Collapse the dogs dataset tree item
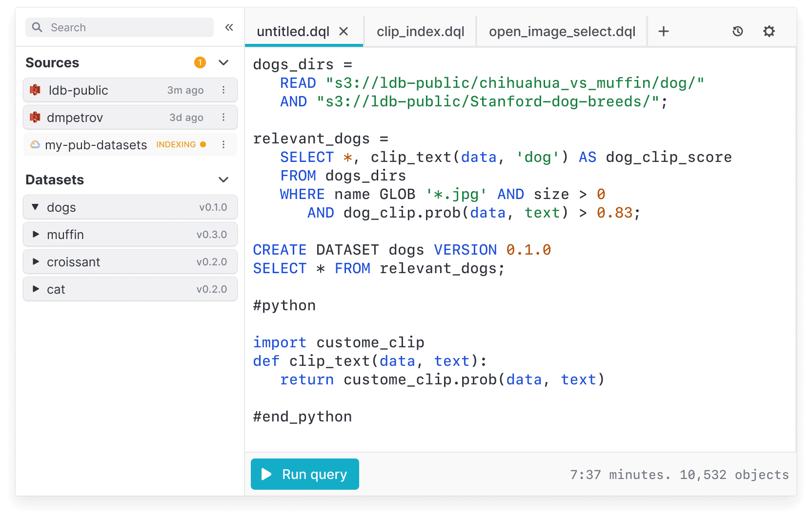The image size is (812, 519). pyautogui.click(x=36, y=207)
